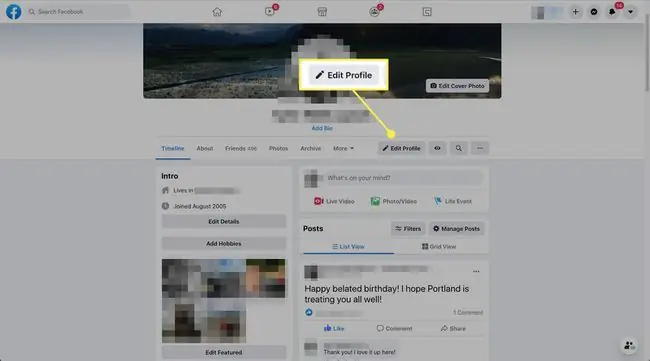The width and height of the screenshot is (650, 361).
Task: Click the eye View As button
Action: (x=437, y=148)
